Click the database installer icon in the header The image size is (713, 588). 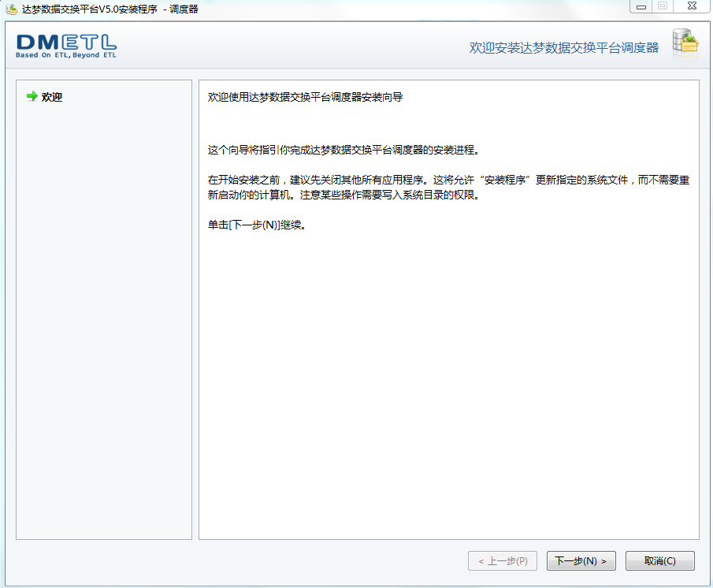click(685, 43)
